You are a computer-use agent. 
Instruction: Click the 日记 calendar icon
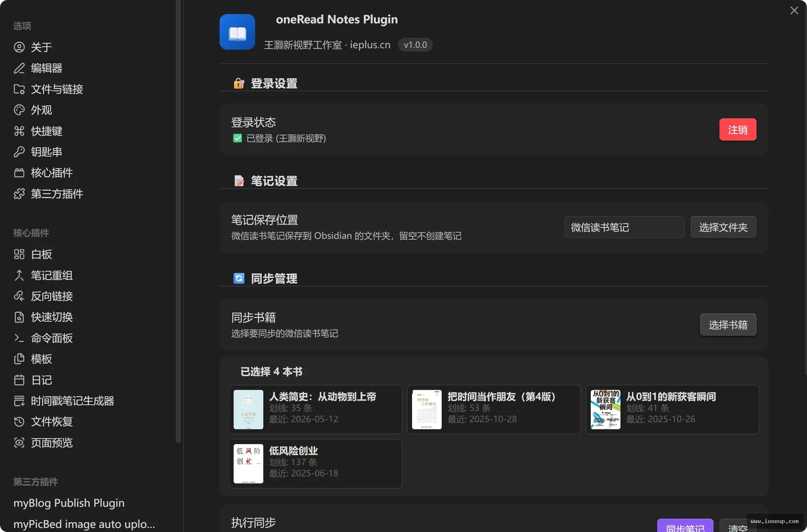click(x=19, y=380)
